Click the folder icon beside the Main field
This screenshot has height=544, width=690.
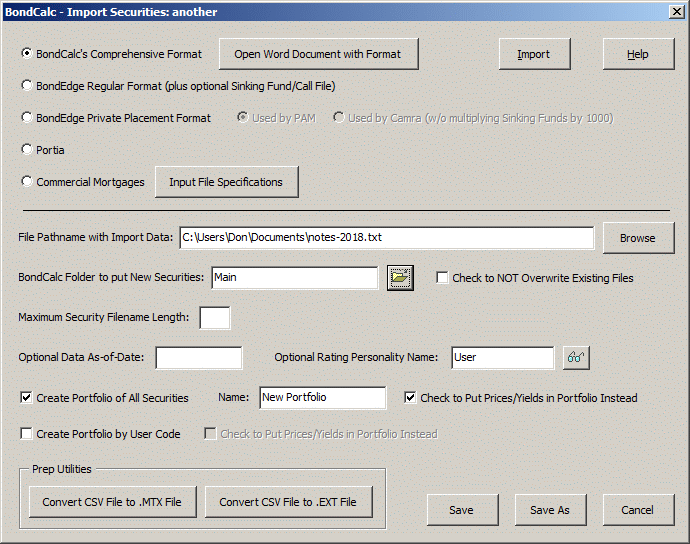[x=400, y=278]
